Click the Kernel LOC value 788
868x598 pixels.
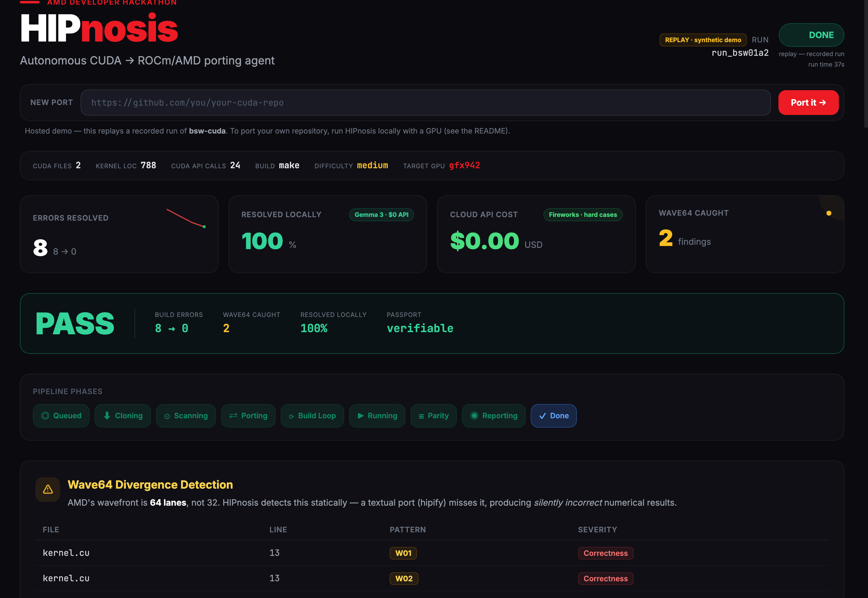[148, 165]
